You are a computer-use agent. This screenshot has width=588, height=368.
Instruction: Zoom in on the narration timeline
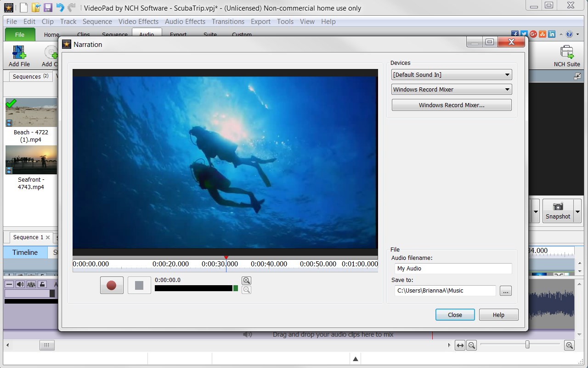(x=247, y=281)
